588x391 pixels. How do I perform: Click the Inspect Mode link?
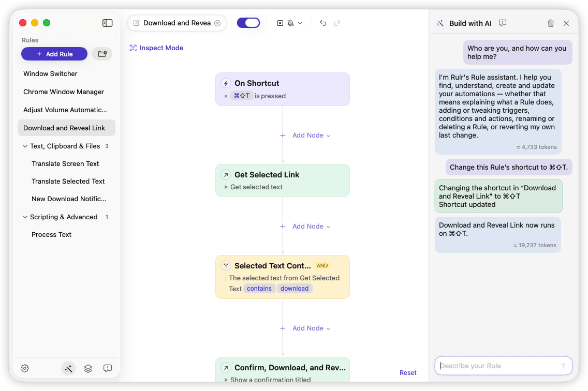pos(161,48)
